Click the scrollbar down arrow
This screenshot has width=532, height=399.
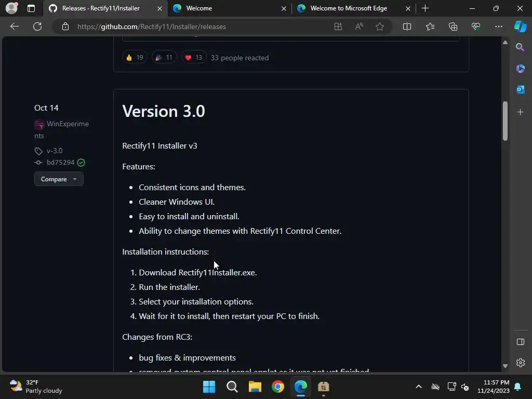click(x=505, y=366)
